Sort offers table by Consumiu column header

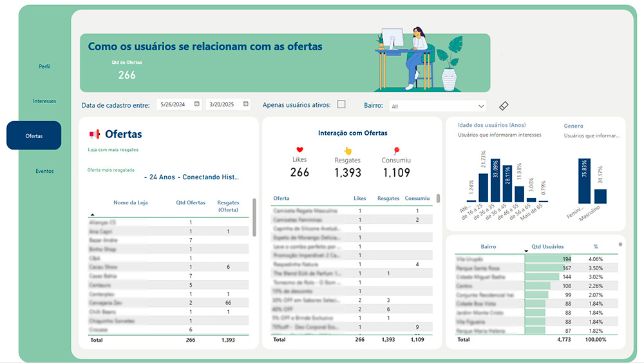coord(417,199)
